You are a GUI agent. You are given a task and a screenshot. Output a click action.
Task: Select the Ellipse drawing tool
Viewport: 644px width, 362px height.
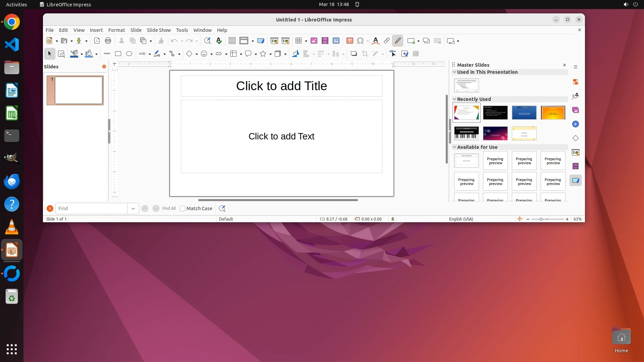(129, 54)
